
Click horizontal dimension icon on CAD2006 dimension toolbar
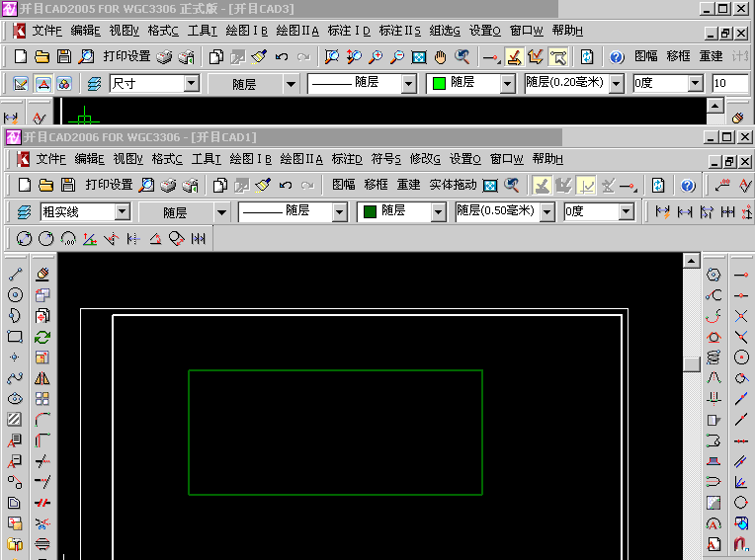684,211
